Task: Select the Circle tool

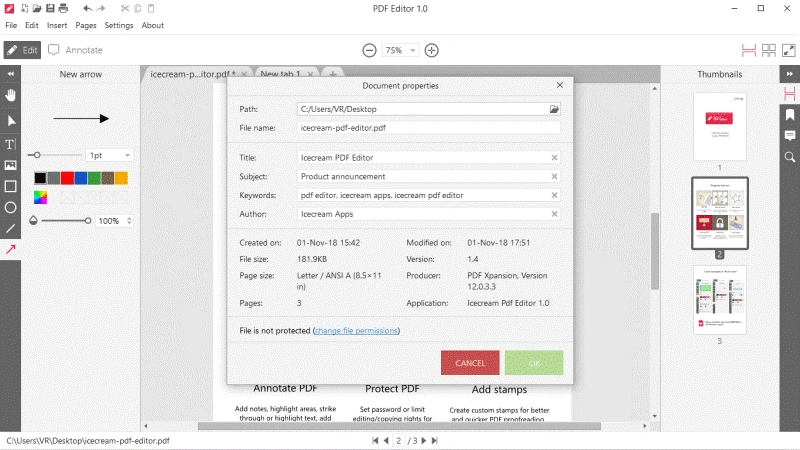Action: click(10, 208)
